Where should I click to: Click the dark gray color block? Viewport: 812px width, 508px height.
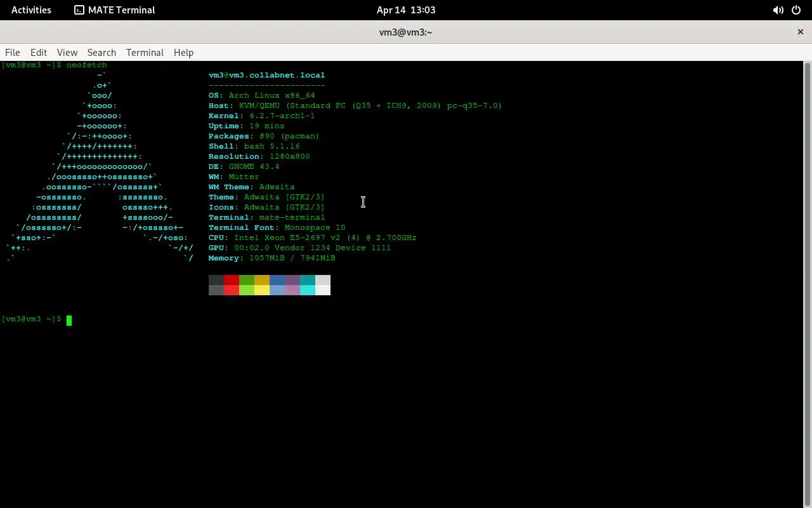coord(216,280)
